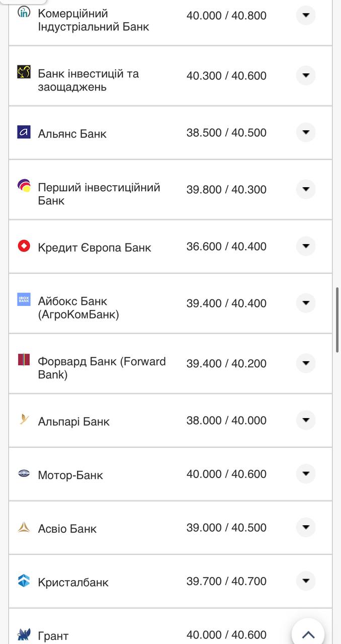Expand the Альянс Банк rate details
Screen dimensions: 341x644
point(305,132)
